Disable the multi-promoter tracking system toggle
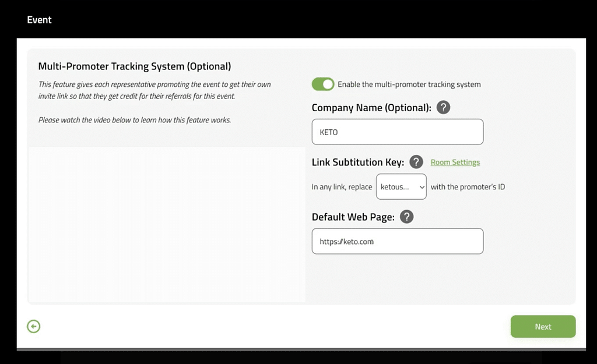The width and height of the screenshot is (597, 364). click(323, 84)
